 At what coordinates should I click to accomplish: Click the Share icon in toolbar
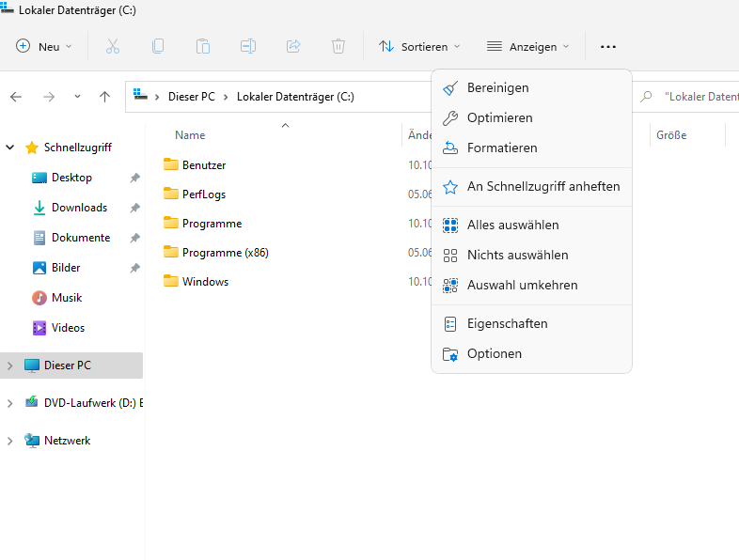point(293,46)
